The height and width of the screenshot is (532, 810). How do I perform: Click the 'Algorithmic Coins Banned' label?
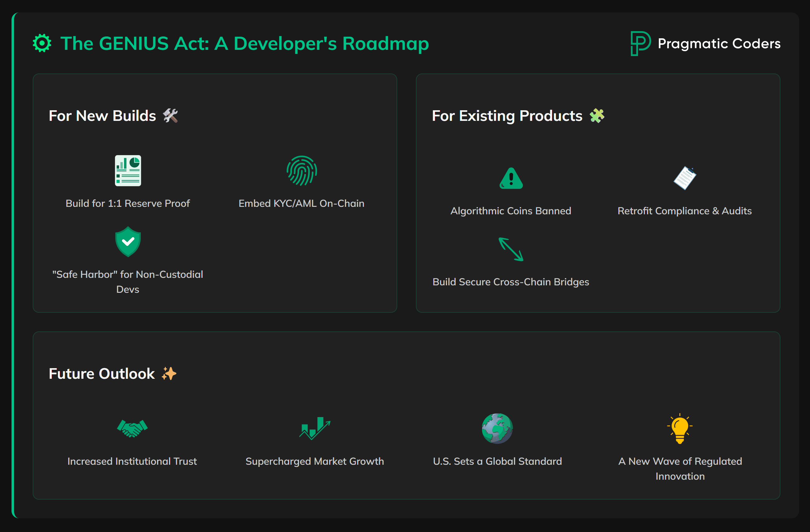[511, 211]
